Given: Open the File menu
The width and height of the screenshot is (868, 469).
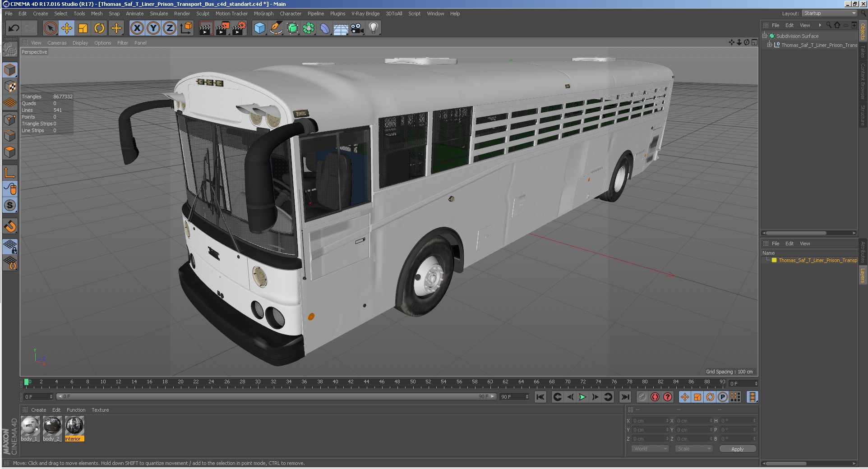Looking at the screenshot, I should 9,14.
